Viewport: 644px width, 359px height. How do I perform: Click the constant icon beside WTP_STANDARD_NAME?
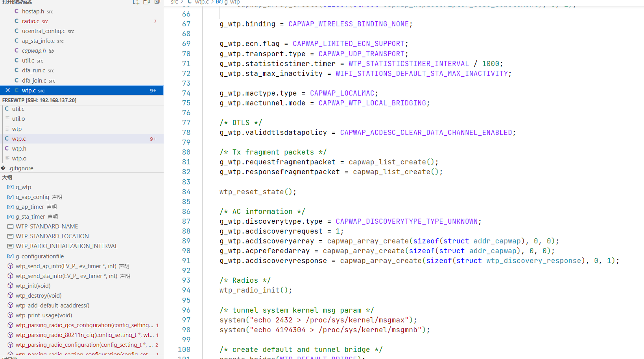tap(11, 226)
